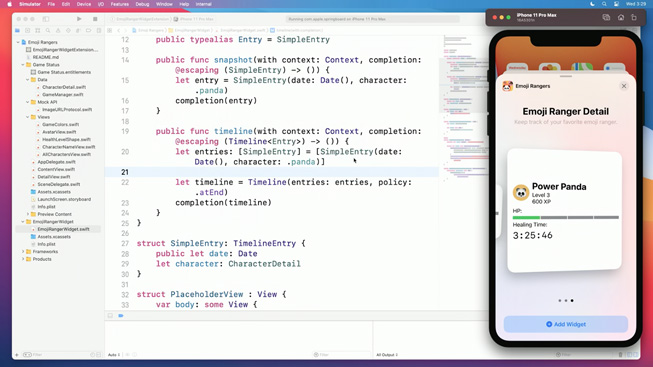The image size is (653, 367).
Task: Click the code minimap scroller
Action: coord(464,85)
